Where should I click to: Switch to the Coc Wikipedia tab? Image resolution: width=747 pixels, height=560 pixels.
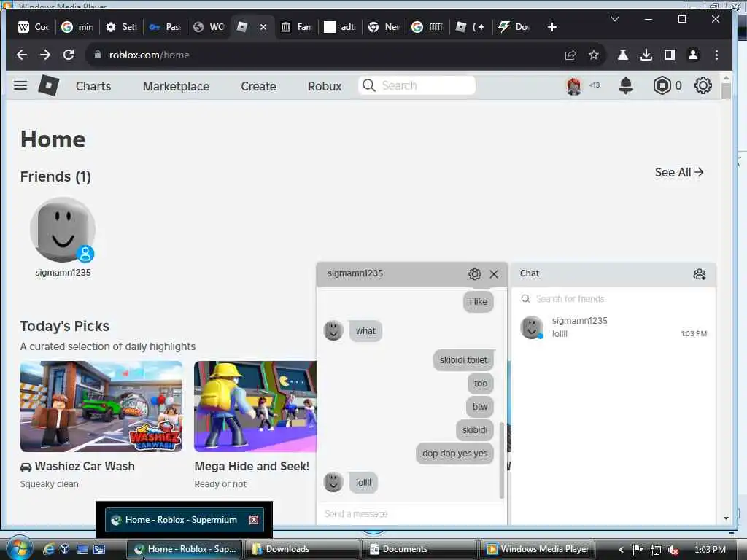coord(34,27)
